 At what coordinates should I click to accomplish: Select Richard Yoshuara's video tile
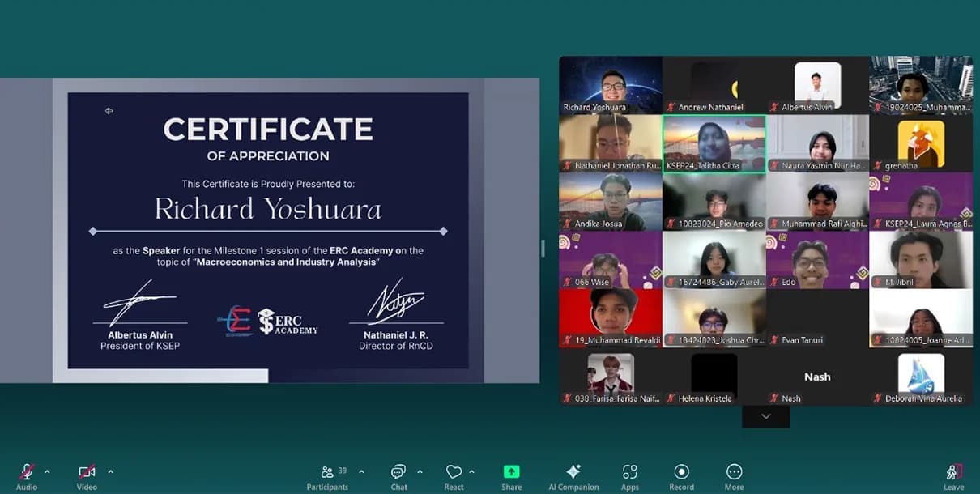coord(611,84)
